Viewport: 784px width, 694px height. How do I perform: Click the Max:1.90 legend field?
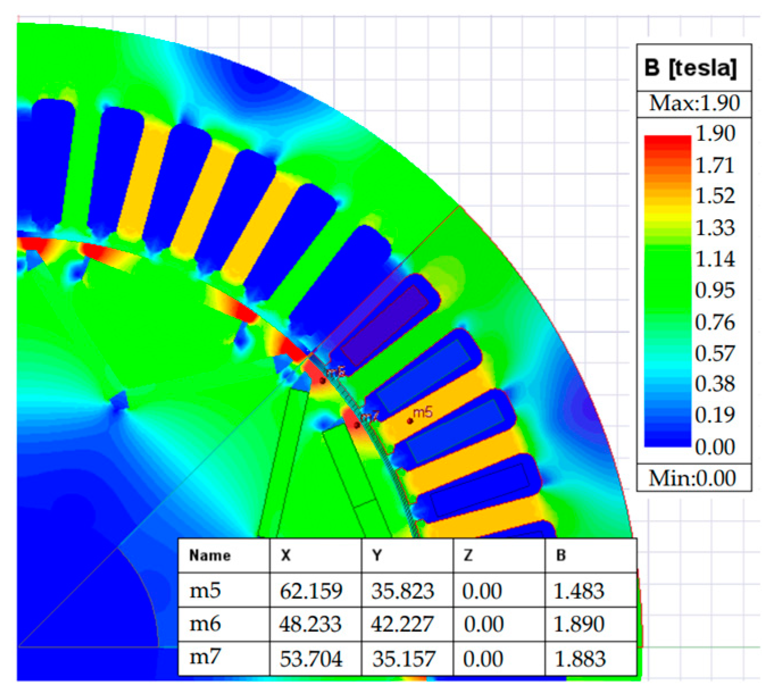(x=694, y=103)
